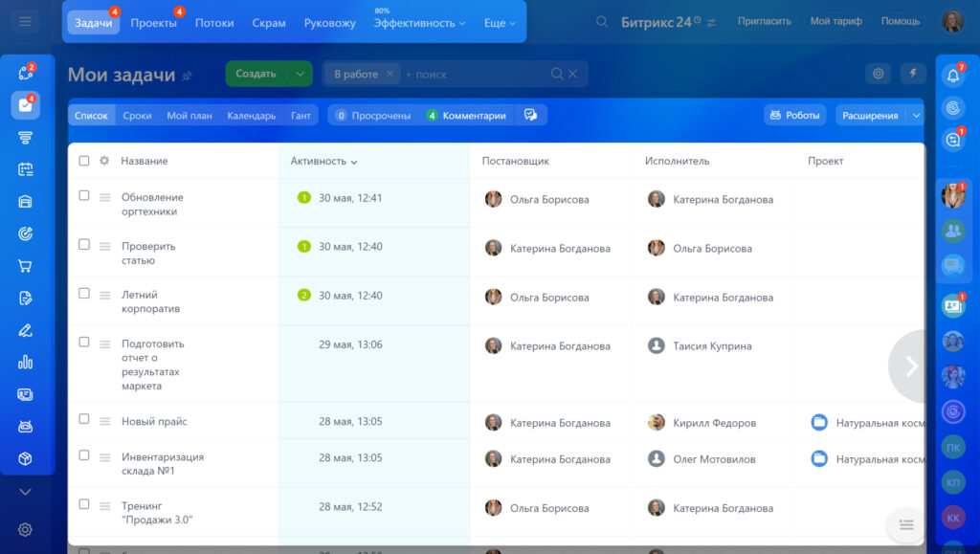
Task: Tick checkbox for Обновление оргтехники task
Action: click(x=84, y=196)
